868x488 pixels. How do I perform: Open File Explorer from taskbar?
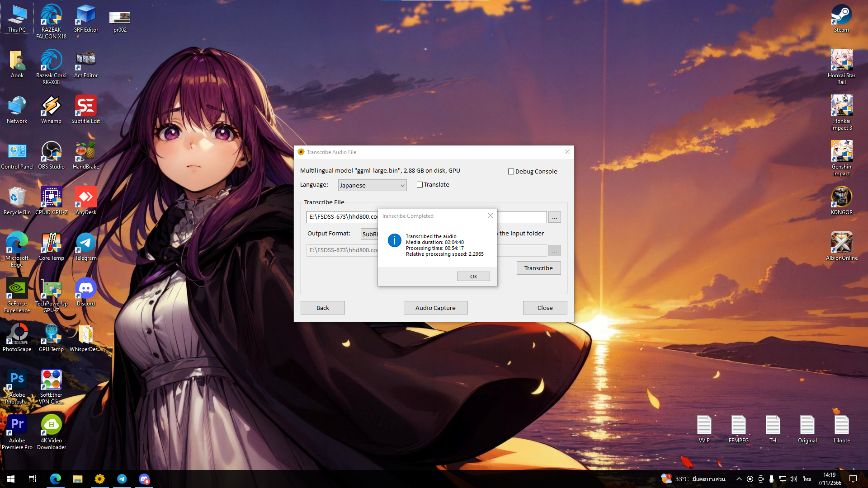tap(77, 479)
